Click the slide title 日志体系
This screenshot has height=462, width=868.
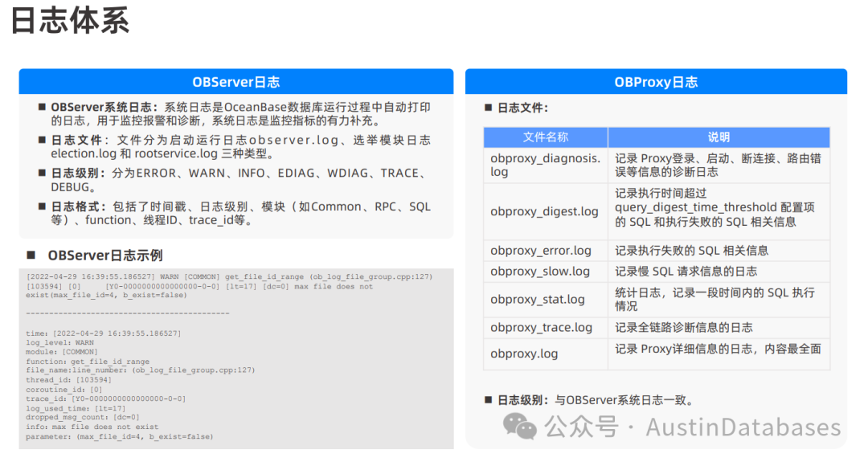point(70,20)
